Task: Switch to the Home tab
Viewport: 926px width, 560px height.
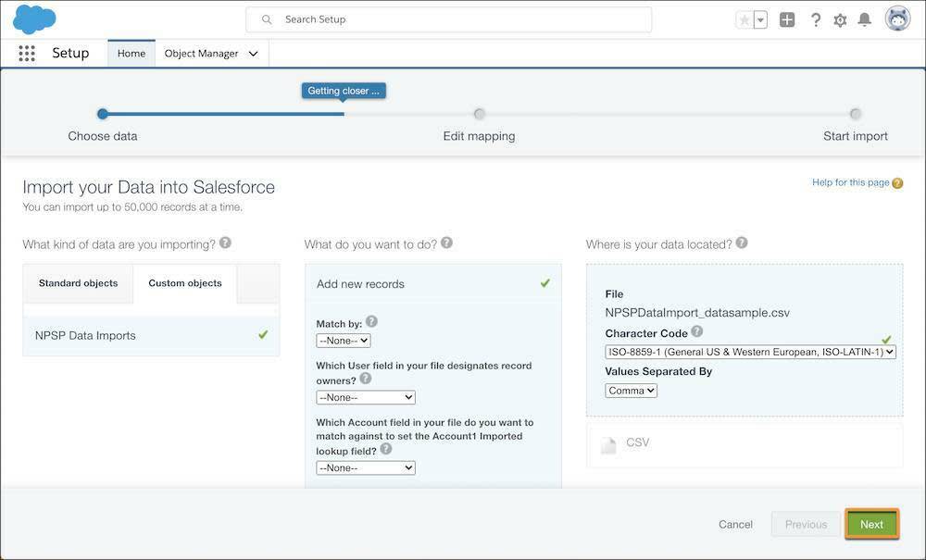Action: point(131,54)
